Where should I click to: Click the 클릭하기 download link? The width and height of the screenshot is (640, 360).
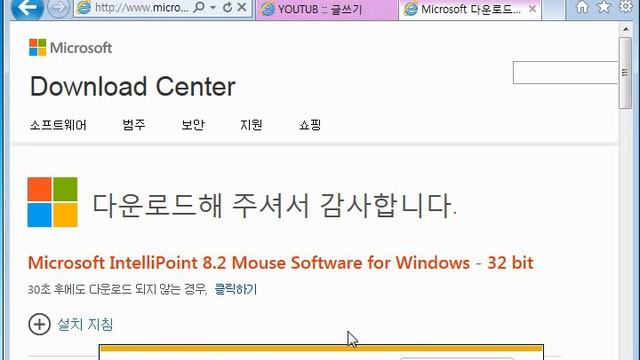pos(236,289)
